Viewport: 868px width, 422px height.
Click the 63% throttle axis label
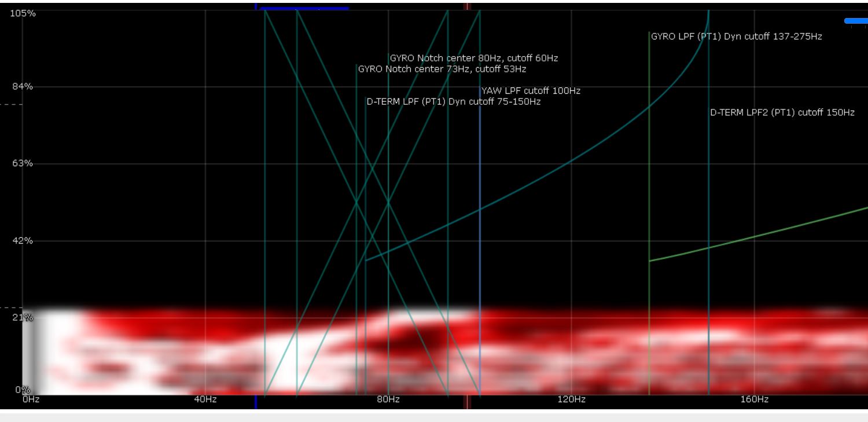23,163
